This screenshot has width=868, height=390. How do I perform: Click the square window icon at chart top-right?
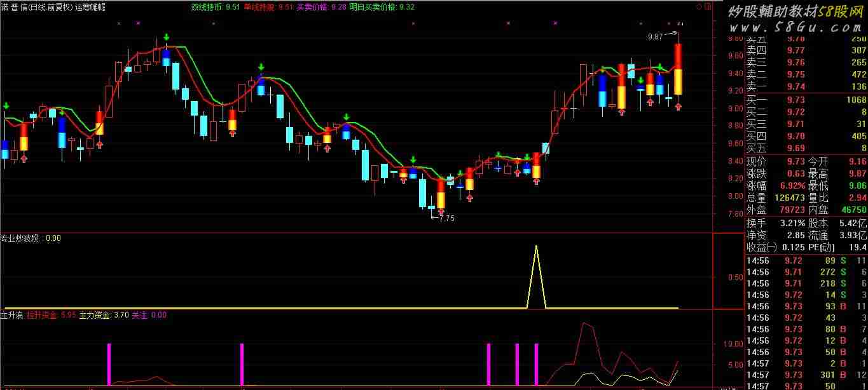tap(707, 6)
